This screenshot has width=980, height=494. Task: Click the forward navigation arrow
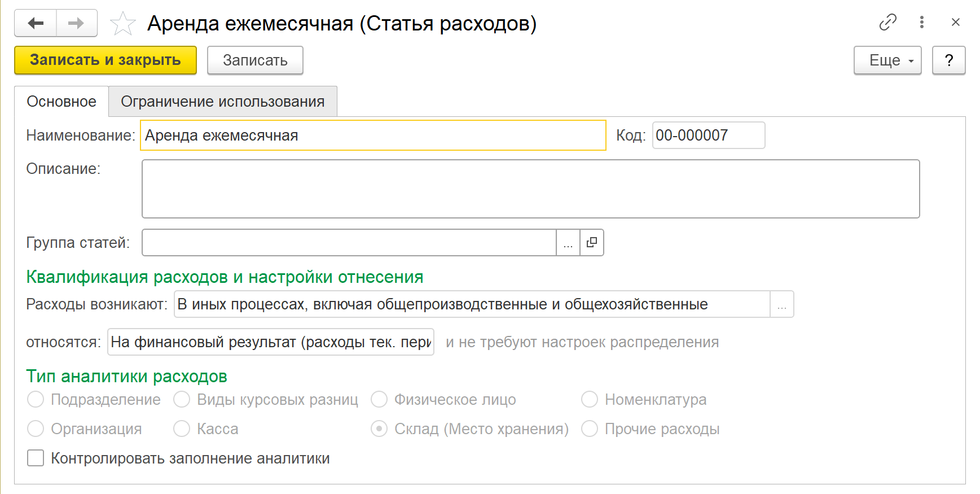point(76,23)
